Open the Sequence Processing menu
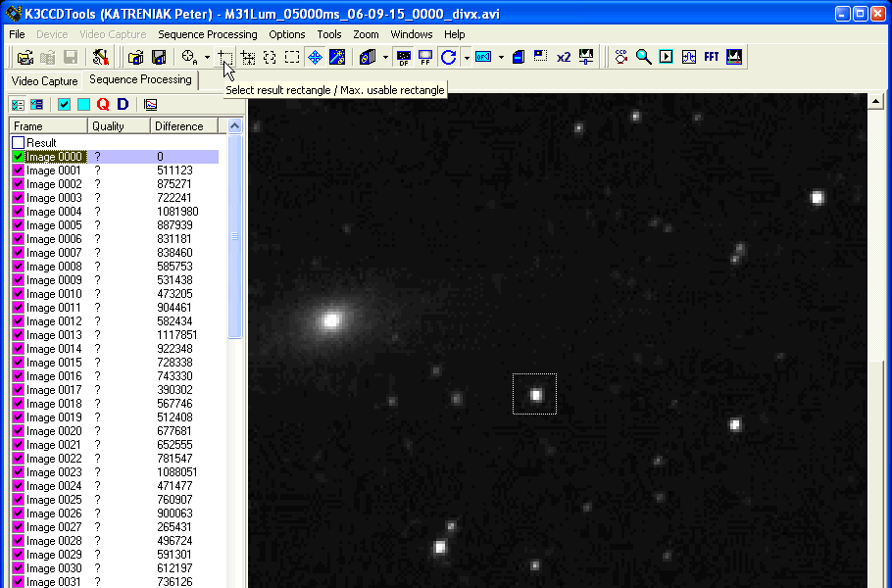Screen dimensions: 892x588 (207, 34)
